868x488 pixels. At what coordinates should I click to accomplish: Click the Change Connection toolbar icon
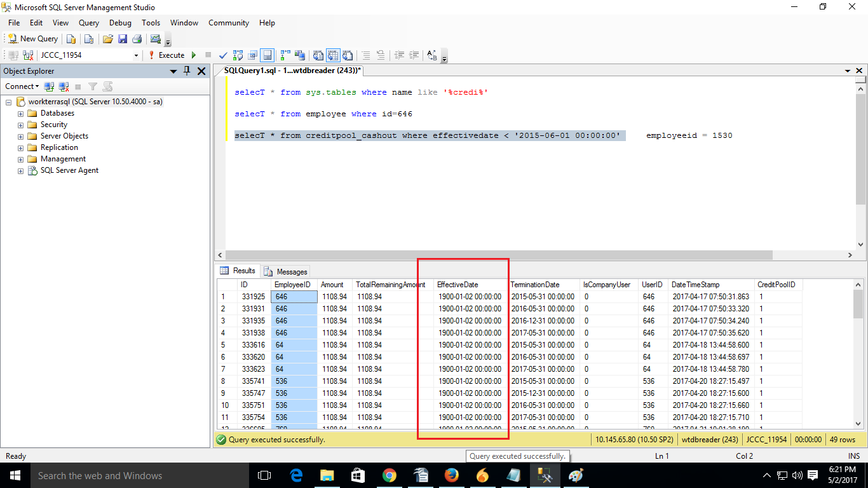tap(29, 55)
